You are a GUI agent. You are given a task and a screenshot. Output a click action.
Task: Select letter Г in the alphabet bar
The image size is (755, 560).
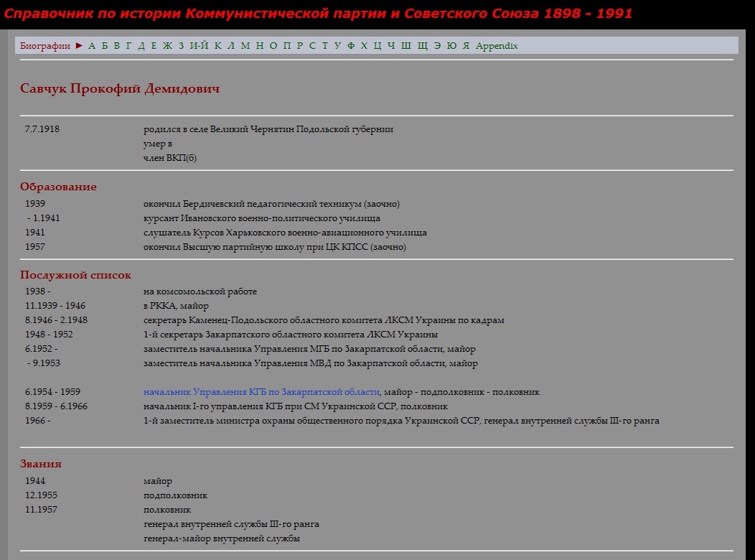pos(128,46)
